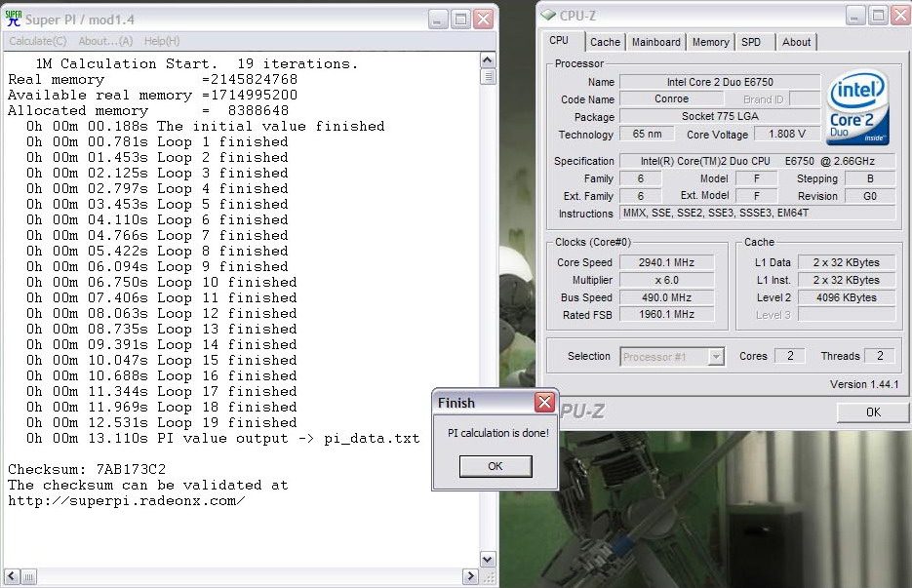This screenshot has width=912, height=588.
Task: Click the Checksum: 7AB173C2 line
Action: coord(87,469)
